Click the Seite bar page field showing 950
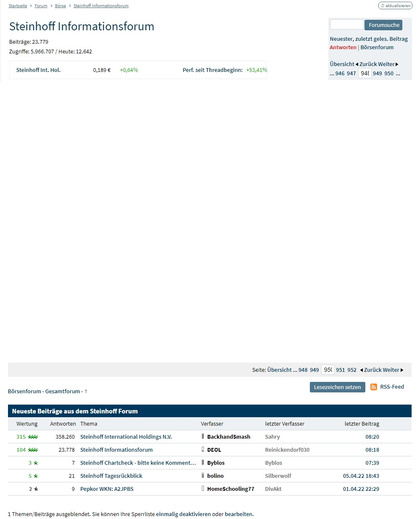This screenshot has width=420, height=519. (x=328, y=370)
